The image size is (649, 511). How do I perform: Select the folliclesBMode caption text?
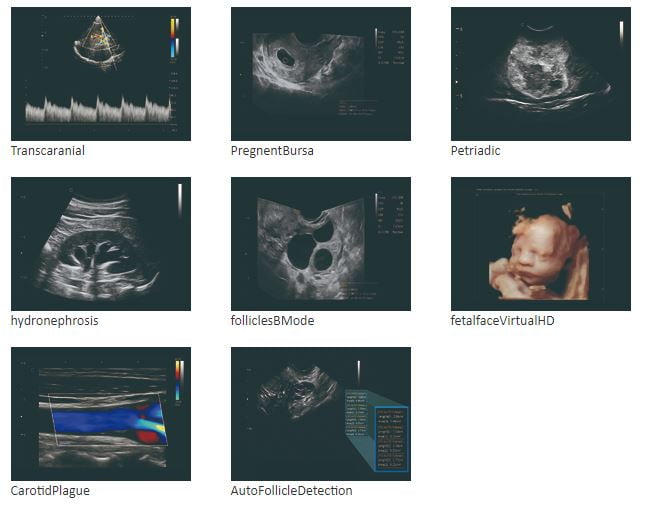pyautogui.click(x=272, y=321)
